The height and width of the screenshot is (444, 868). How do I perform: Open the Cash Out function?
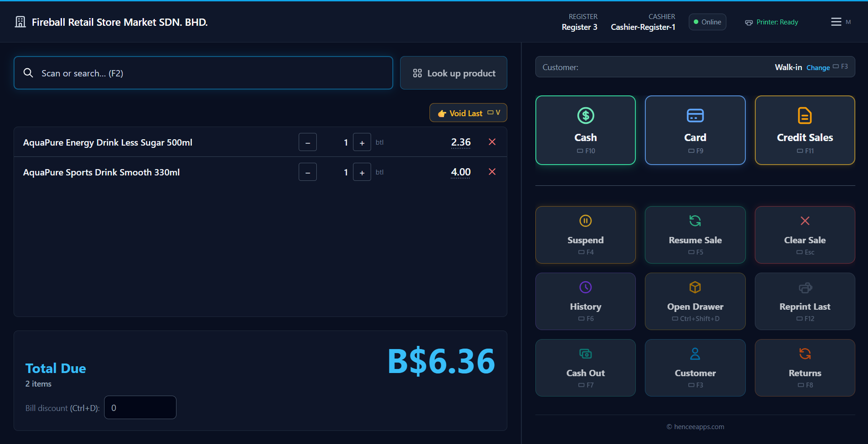[x=585, y=368]
